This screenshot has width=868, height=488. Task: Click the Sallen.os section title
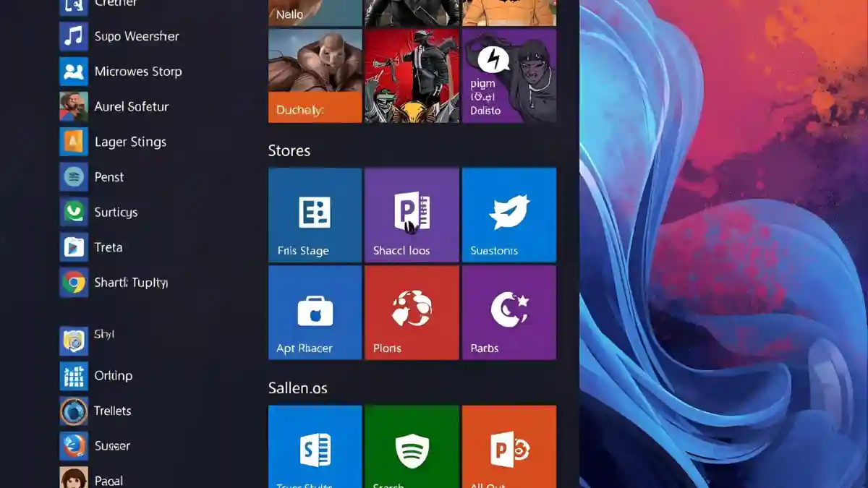(x=297, y=388)
